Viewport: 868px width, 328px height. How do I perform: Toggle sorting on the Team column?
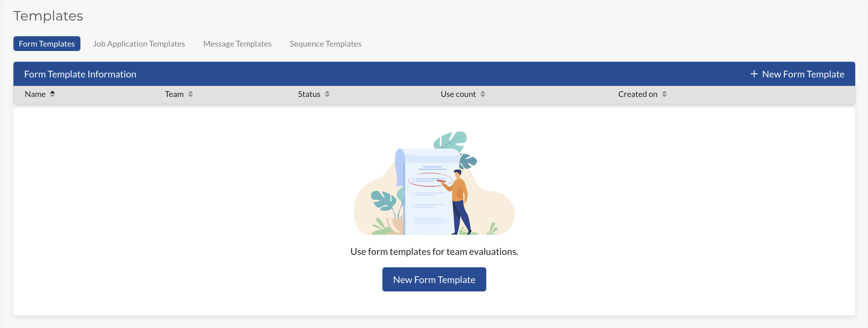(x=191, y=94)
